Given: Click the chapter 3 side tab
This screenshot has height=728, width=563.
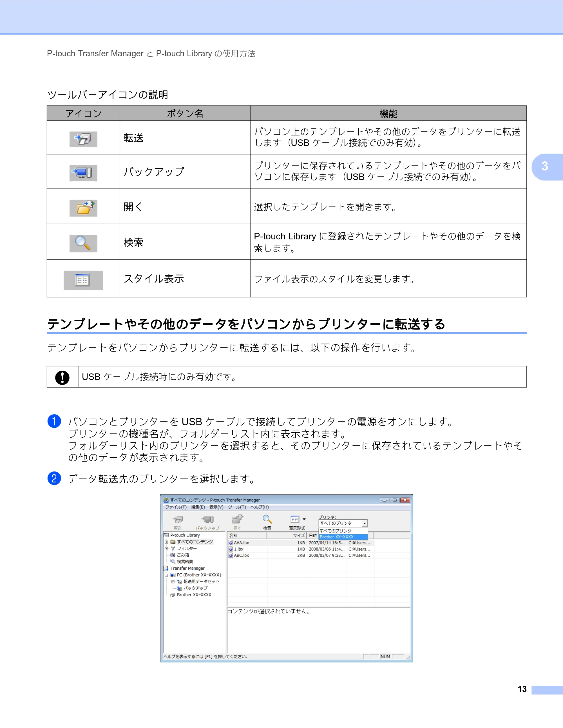Looking at the screenshot, I should (547, 167).
